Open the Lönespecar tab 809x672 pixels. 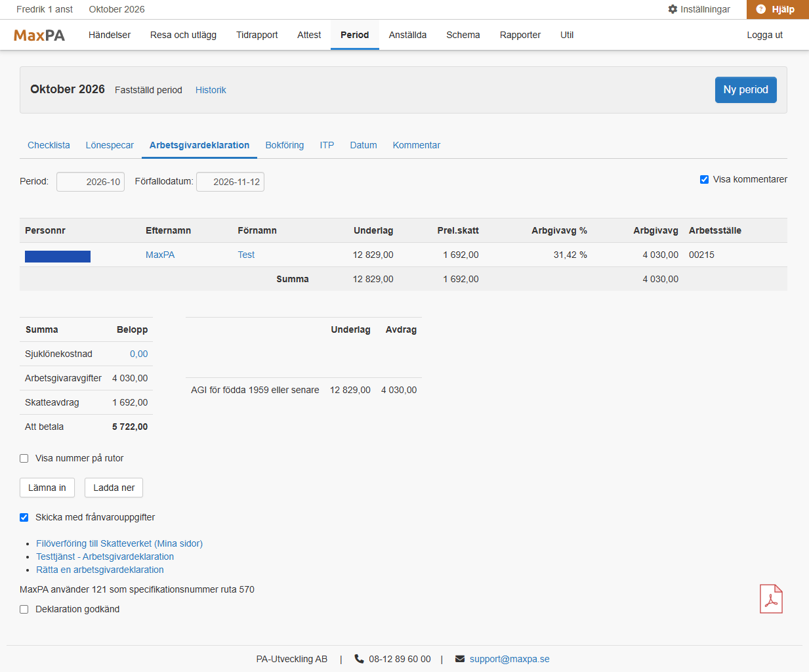tap(110, 145)
